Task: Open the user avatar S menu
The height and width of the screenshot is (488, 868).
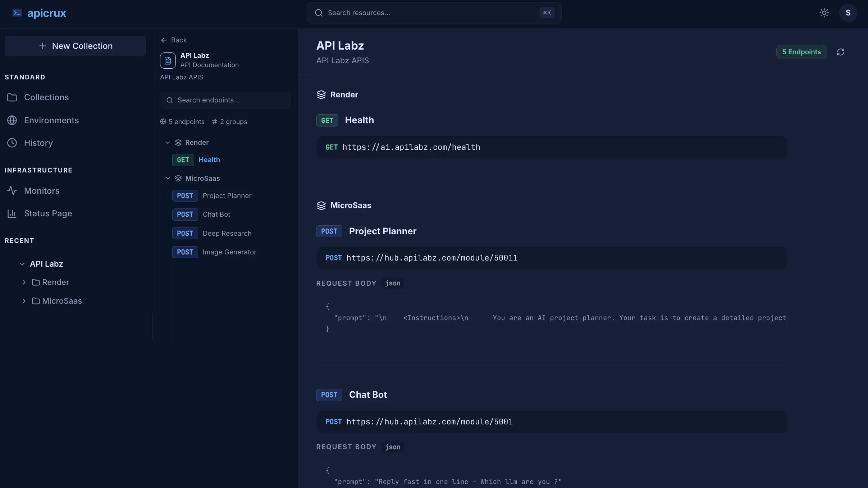Action: click(x=848, y=13)
